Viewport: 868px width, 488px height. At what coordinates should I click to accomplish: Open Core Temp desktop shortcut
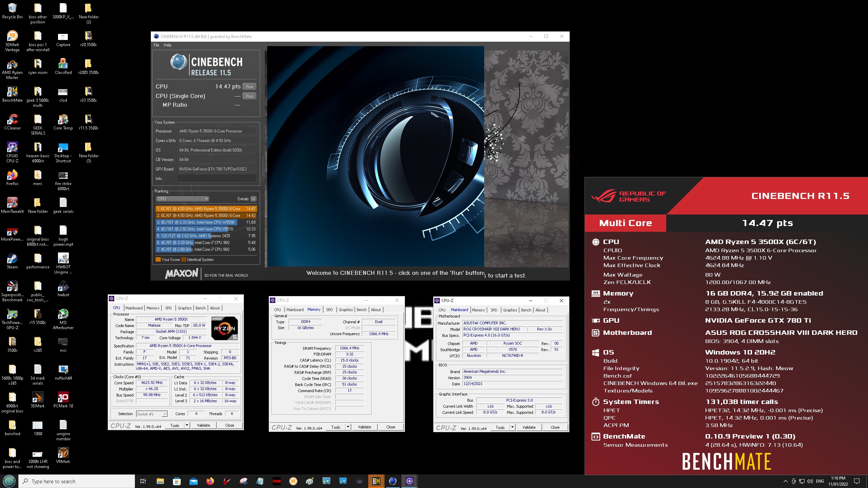pos(63,122)
